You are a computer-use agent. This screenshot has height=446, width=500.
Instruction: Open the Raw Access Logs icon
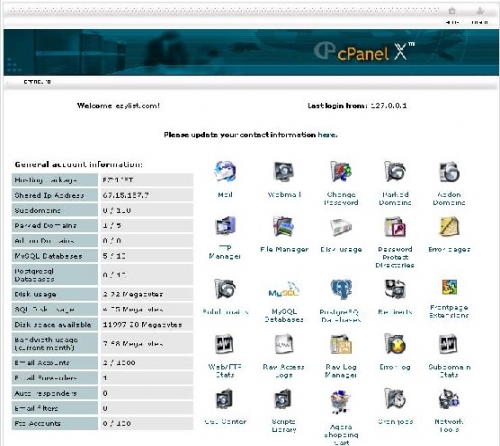[x=284, y=344]
